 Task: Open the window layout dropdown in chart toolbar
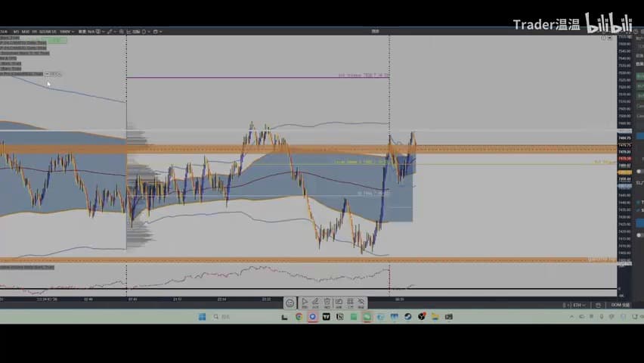click(x=158, y=32)
